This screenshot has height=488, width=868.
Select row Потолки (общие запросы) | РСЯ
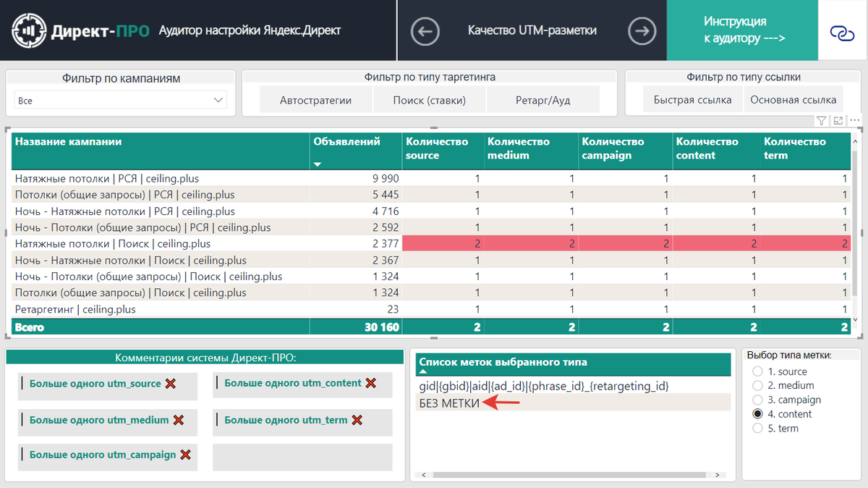point(431,195)
